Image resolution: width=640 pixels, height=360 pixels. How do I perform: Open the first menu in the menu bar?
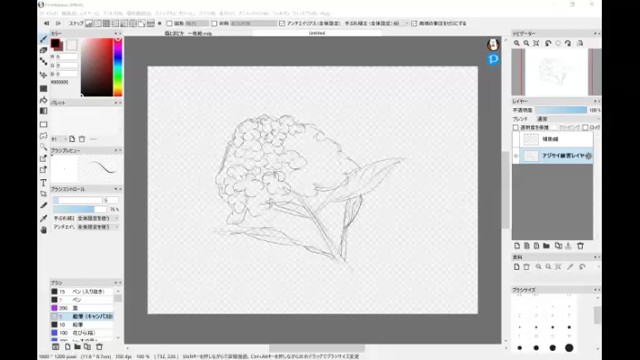49,13
